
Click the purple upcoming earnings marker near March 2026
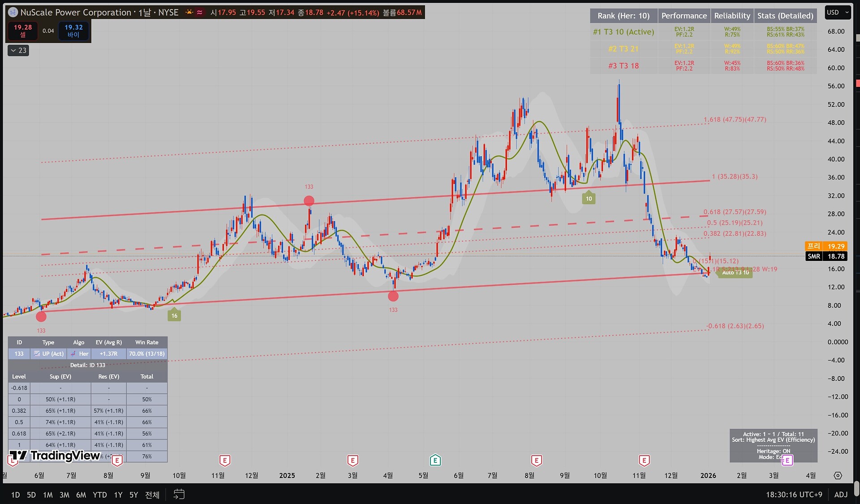click(x=787, y=460)
